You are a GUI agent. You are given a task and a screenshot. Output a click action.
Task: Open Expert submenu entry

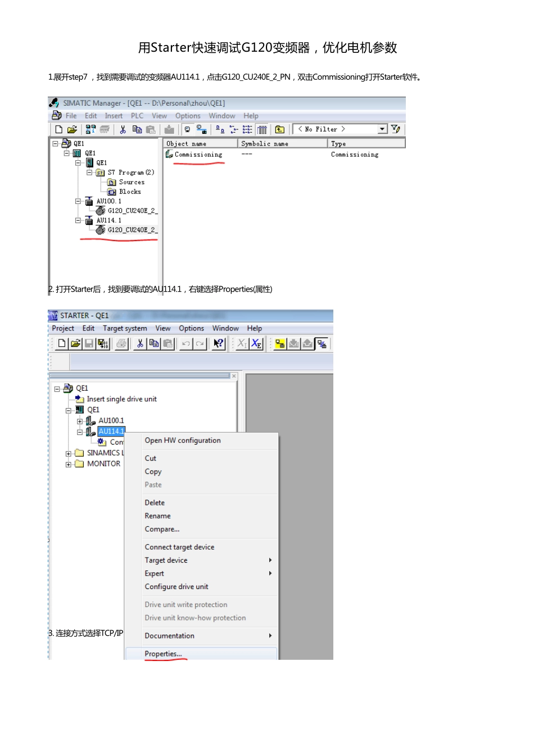(202, 573)
